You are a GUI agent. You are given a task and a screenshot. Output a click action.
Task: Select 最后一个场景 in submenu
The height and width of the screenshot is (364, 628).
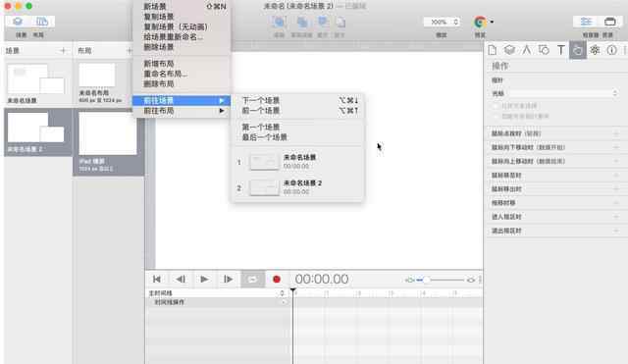(298, 137)
